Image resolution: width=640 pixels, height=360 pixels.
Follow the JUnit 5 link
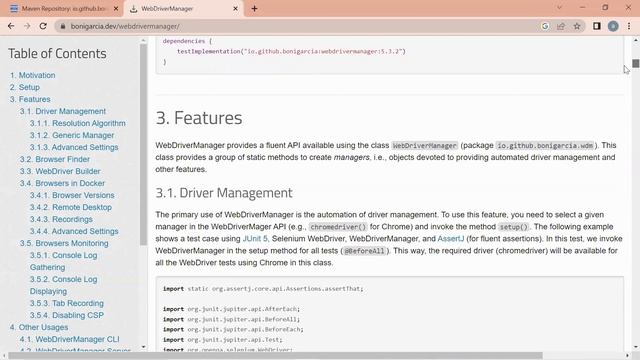pos(255,239)
